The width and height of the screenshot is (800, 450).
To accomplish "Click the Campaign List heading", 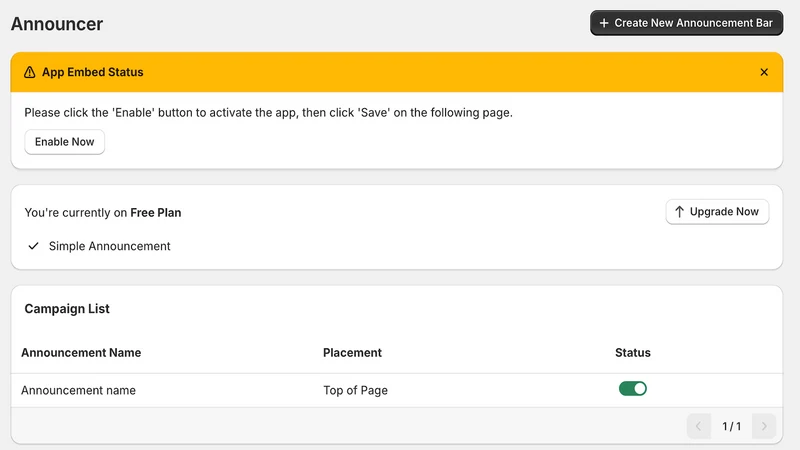I will [x=67, y=309].
